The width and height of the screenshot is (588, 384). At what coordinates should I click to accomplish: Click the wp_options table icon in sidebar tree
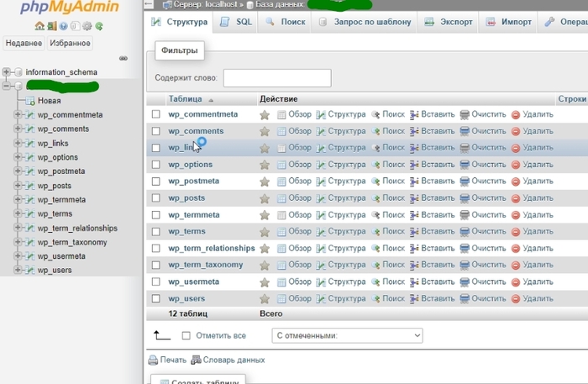point(29,157)
